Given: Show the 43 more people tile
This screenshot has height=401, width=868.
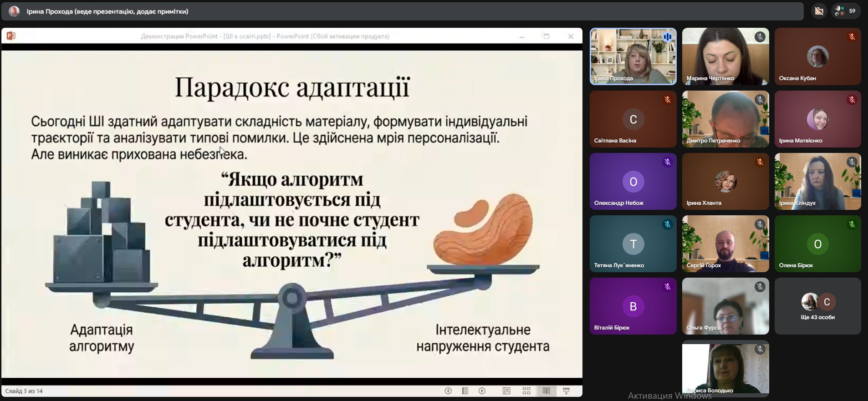Looking at the screenshot, I should tap(817, 306).
